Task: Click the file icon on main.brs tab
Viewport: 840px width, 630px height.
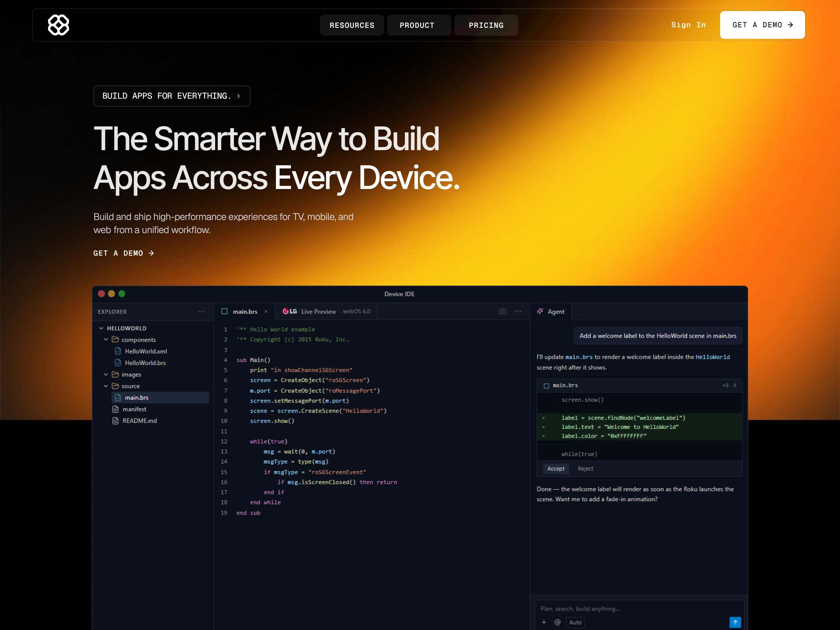Action: tap(224, 311)
